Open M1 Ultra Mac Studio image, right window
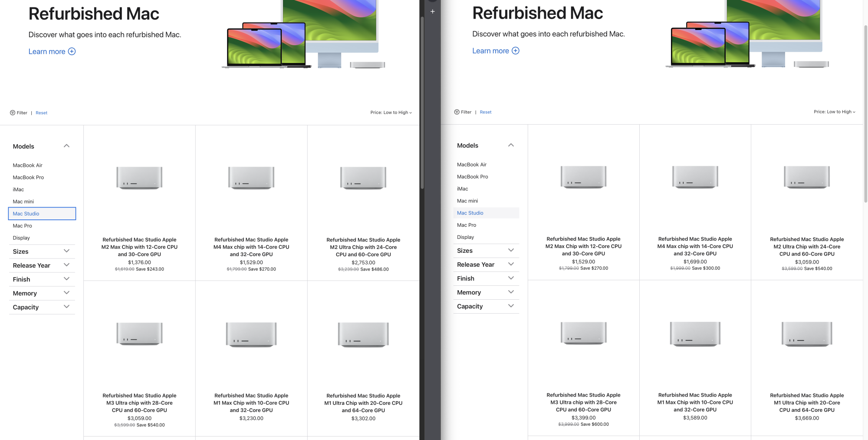868x440 pixels. coord(807,334)
